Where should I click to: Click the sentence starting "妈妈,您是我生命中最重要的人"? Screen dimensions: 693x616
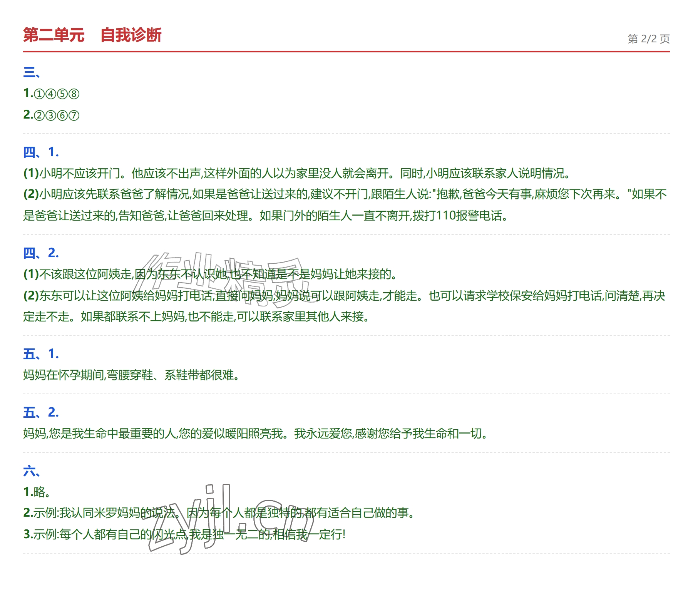pos(256,434)
